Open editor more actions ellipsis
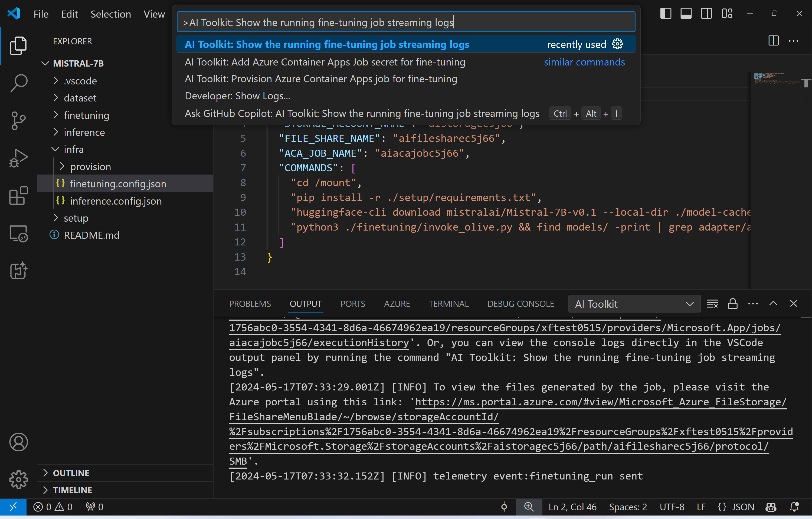Viewport: 812px width, 519px height. pos(794,41)
